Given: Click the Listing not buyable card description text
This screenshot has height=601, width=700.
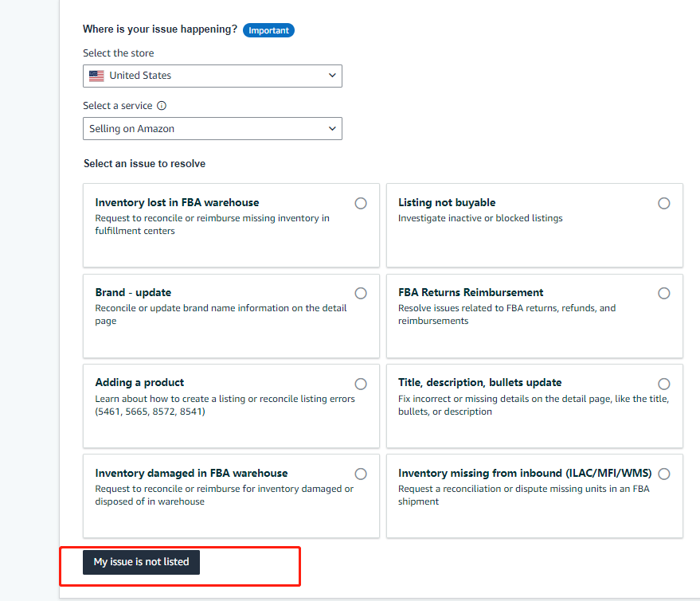Looking at the screenshot, I should (x=480, y=218).
